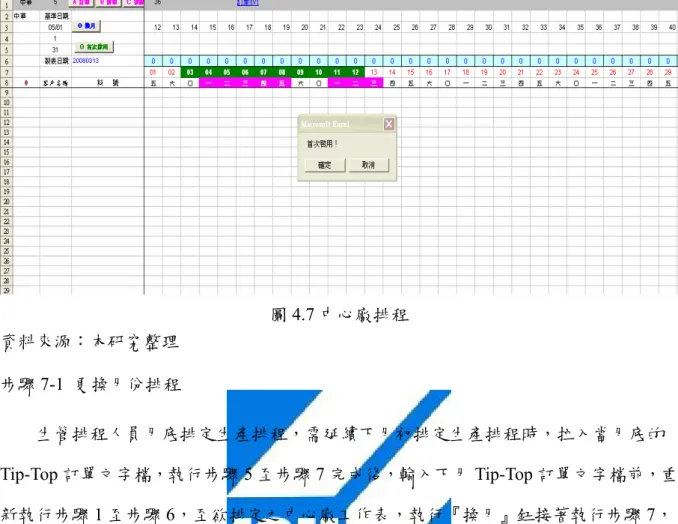
Task: Select the 製表日期 label cell
Action: coord(56,61)
